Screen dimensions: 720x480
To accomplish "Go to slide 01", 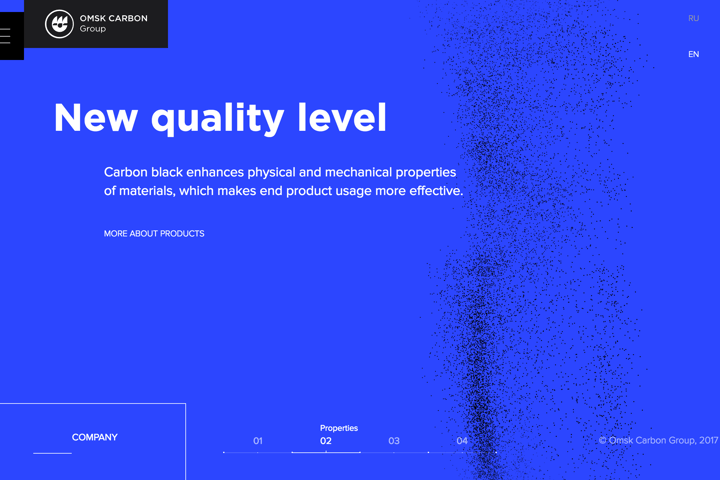I will (258, 441).
